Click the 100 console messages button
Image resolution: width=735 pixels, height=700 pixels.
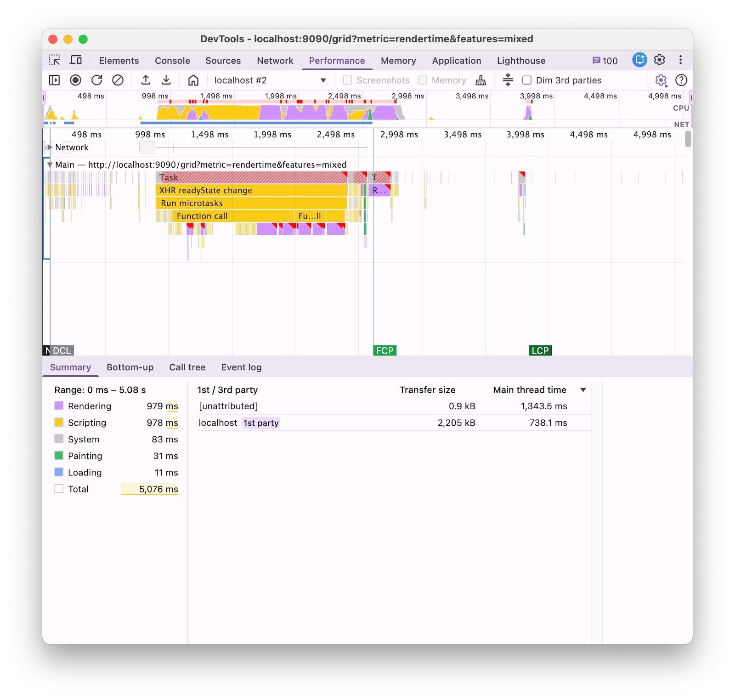(605, 61)
